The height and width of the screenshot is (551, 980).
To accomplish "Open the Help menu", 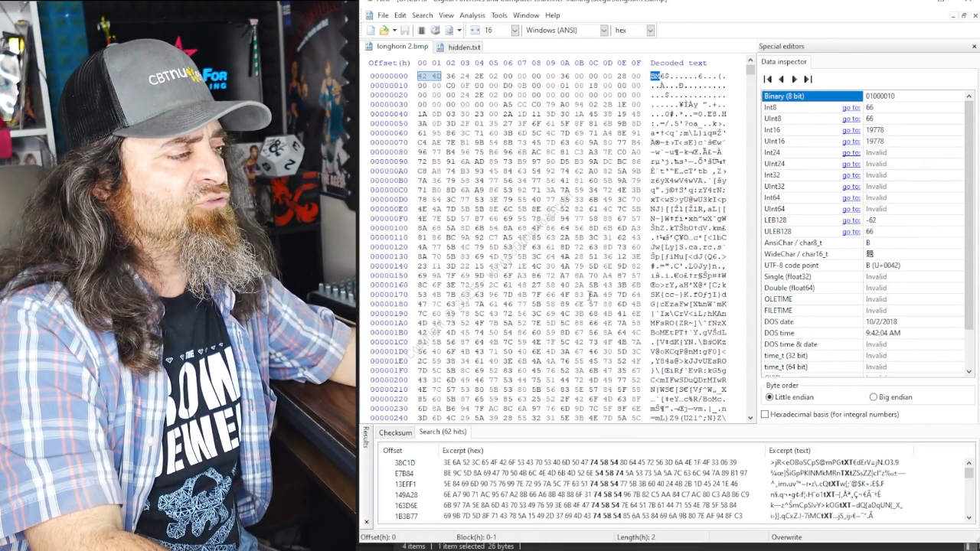I will [552, 15].
